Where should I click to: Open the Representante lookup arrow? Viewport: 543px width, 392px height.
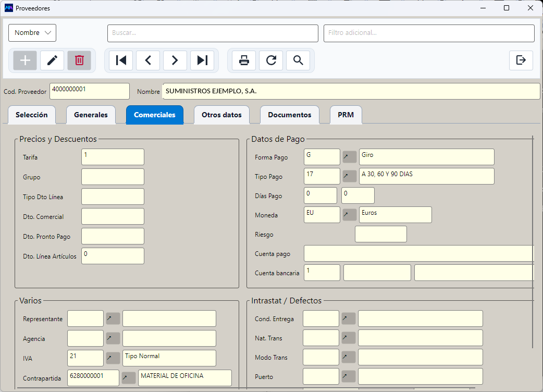click(x=113, y=318)
